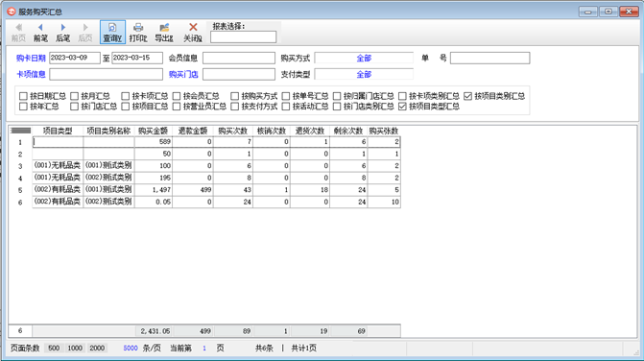Enable 按日期汇总 checkbox
The image size is (644, 361).
point(23,96)
